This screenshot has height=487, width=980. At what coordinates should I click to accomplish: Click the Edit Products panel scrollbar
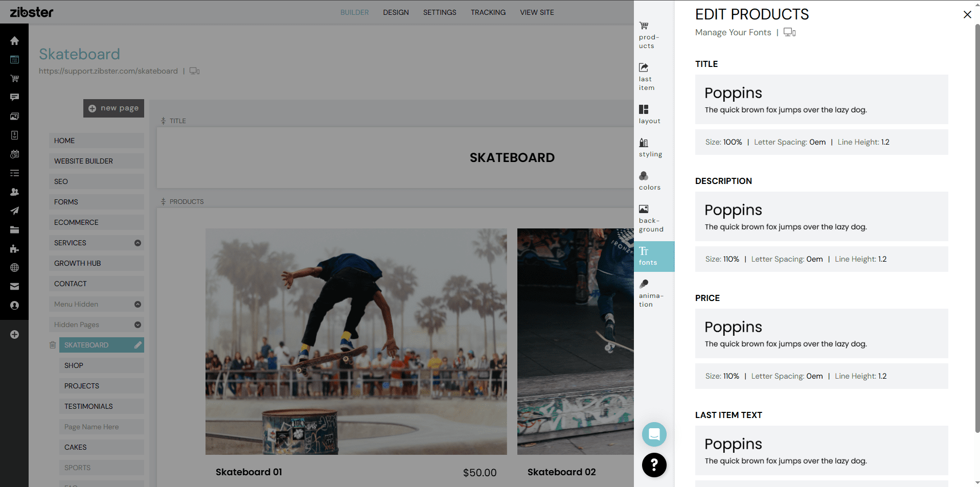(x=977, y=227)
